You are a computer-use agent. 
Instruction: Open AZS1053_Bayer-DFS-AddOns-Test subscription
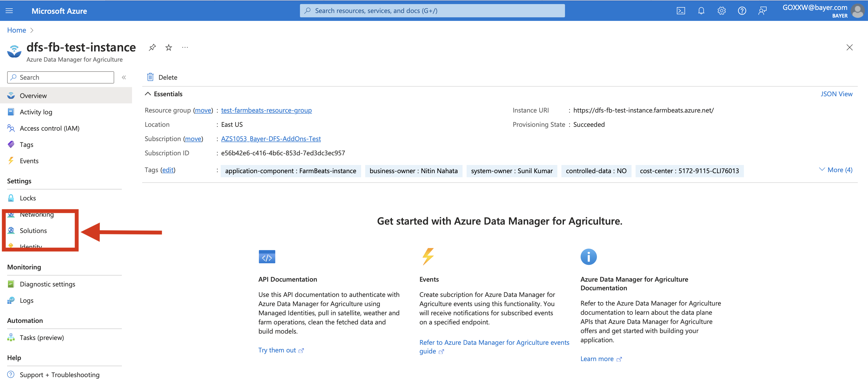pos(271,139)
